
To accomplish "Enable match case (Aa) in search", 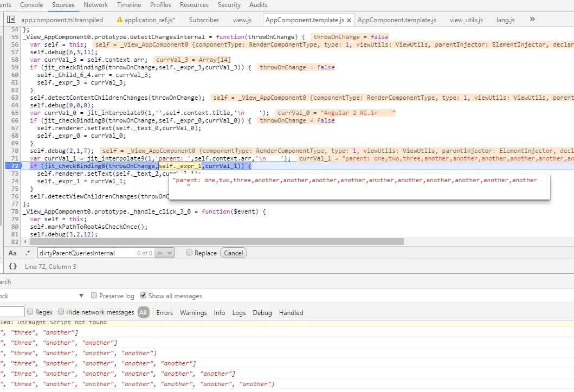I will 12,253.
